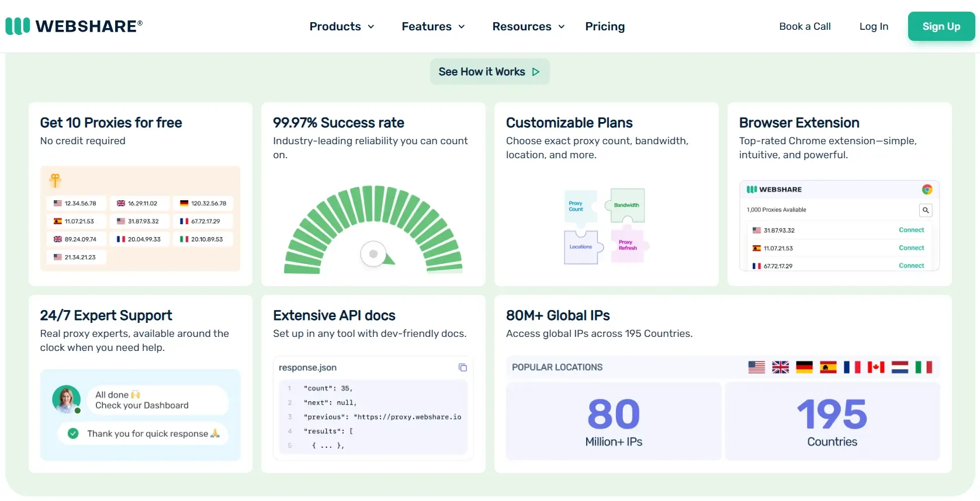Viewport: 980px width, 501px height.
Task: Click the Customizable Plans heading
Action: click(569, 123)
